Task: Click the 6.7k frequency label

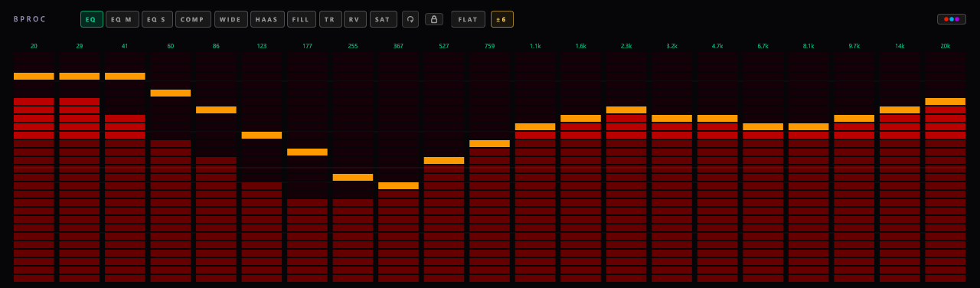Action: click(763, 47)
